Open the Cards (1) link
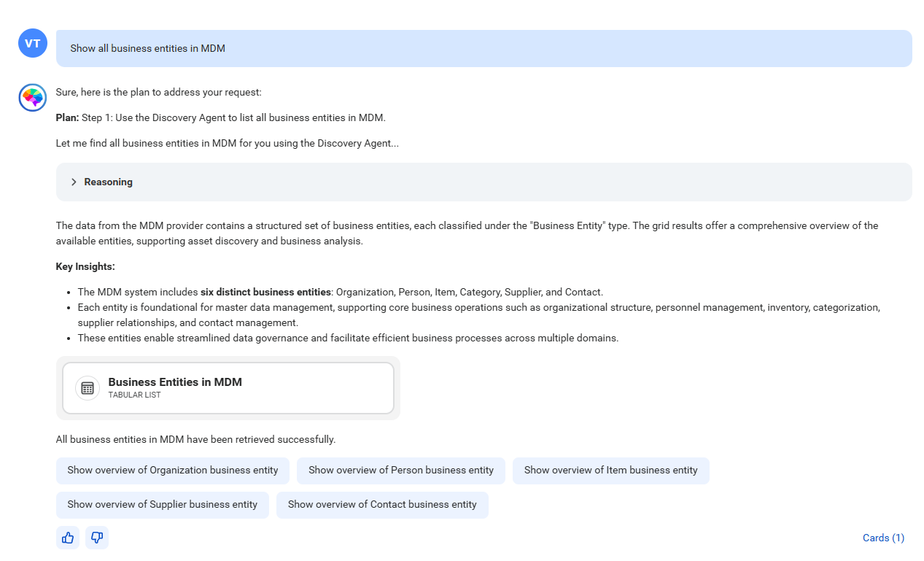 tap(883, 538)
